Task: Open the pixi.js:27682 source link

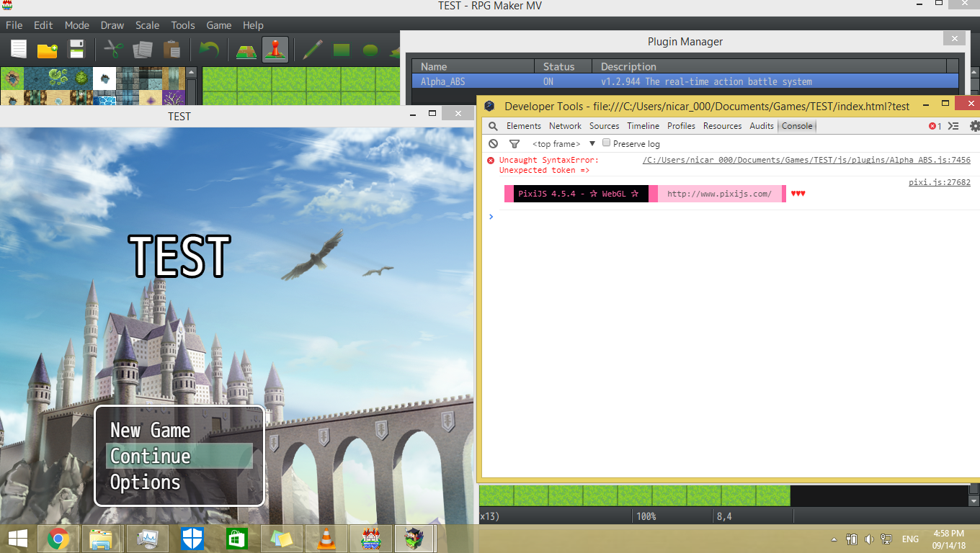Action: (940, 183)
